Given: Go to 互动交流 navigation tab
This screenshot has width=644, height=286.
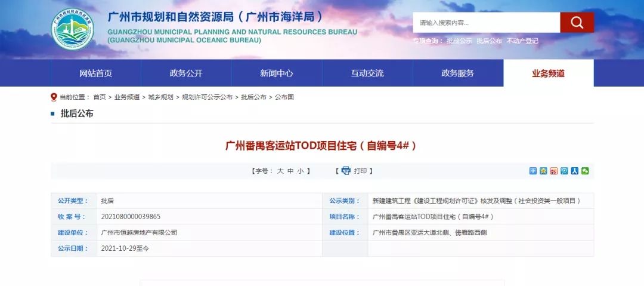Looking at the screenshot, I should coord(367,73).
